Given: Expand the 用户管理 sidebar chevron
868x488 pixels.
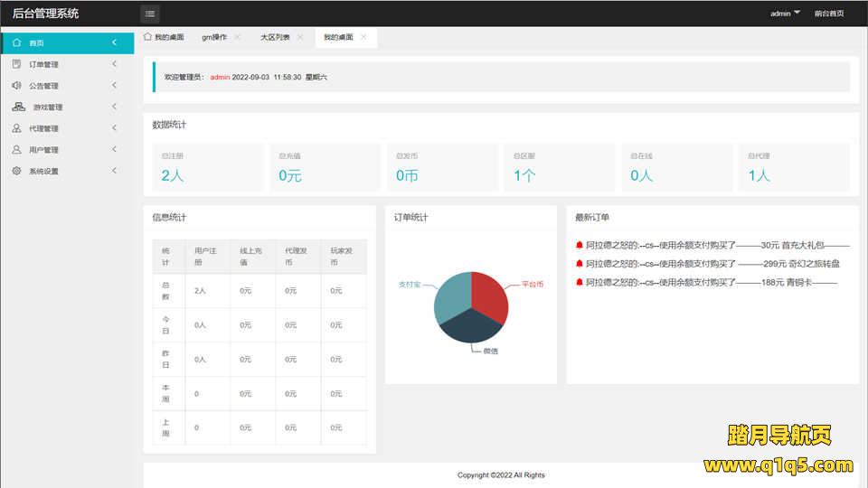Looking at the screenshot, I should (114, 149).
